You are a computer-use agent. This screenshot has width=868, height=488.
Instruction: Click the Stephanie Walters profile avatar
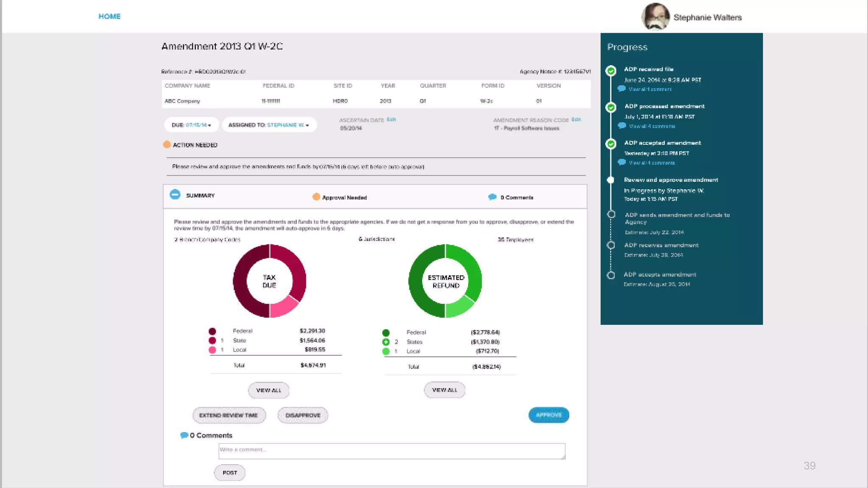tap(655, 17)
